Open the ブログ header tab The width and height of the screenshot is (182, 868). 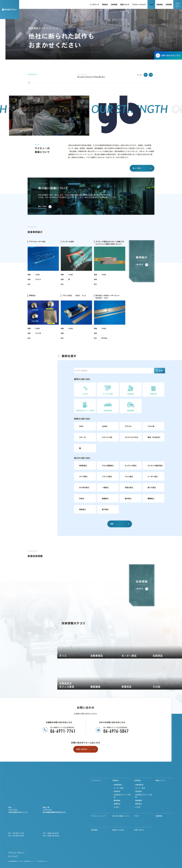tap(151, 4)
